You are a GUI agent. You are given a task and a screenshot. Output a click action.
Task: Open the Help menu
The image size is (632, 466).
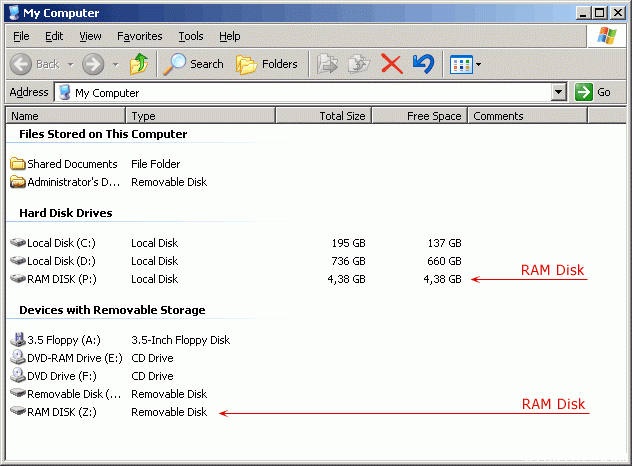pyautogui.click(x=230, y=36)
